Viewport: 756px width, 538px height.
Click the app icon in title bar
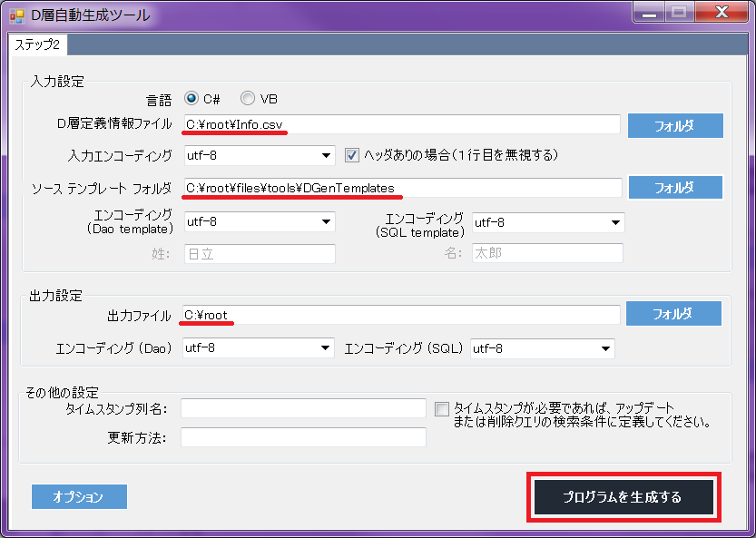16,15
